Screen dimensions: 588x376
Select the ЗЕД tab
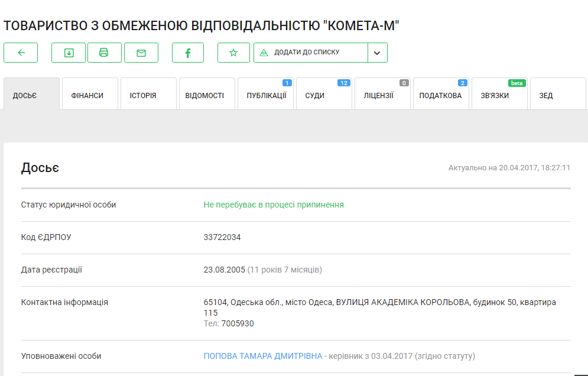(x=546, y=95)
